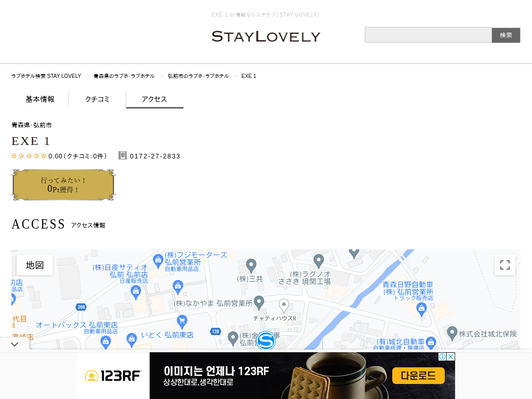
Task: Open 青森県のラブホ・ラブホテル breadcrumb link
Action: click(x=124, y=76)
